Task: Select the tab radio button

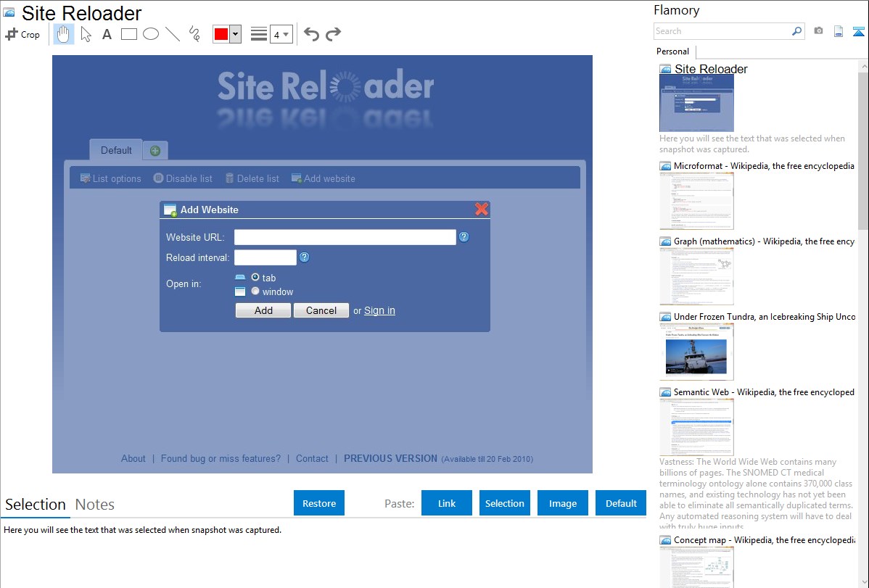Action: tap(255, 277)
